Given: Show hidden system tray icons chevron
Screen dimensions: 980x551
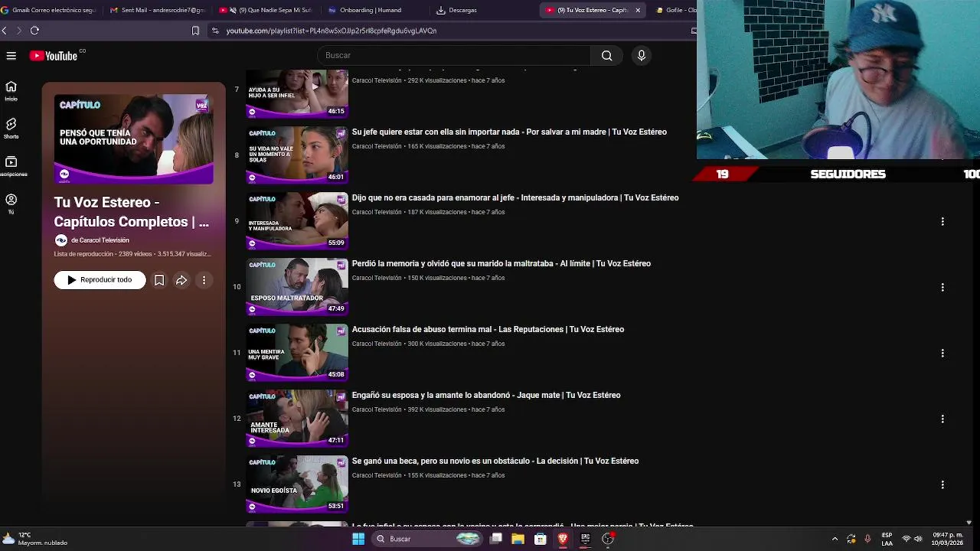Looking at the screenshot, I should (835, 539).
